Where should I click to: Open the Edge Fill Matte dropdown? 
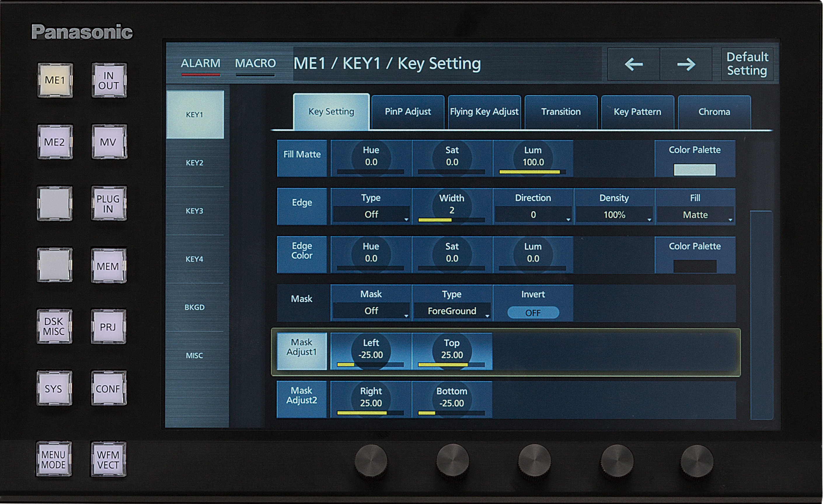click(x=695, y=214)
